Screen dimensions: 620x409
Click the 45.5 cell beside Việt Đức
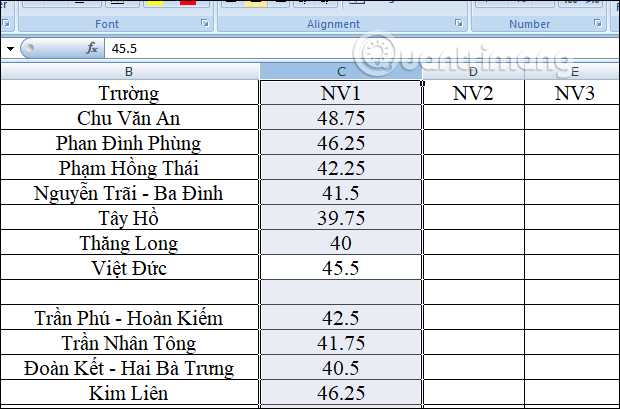(341, 267)
